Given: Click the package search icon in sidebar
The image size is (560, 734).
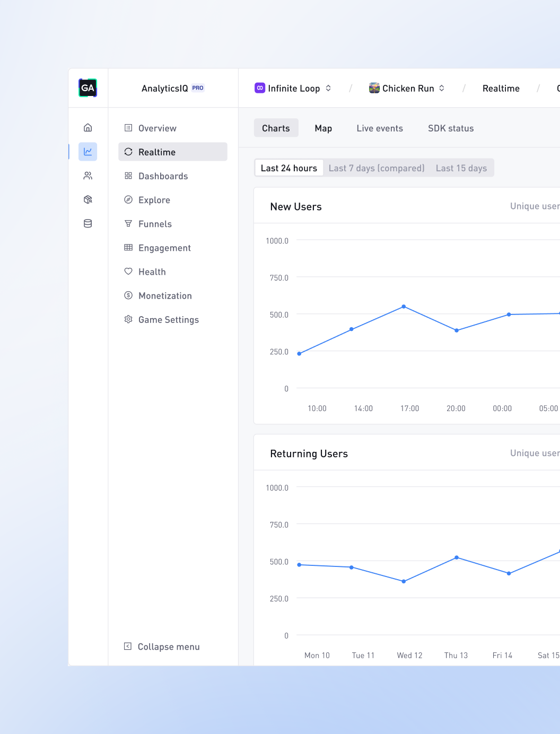Looking at the screenshot, I should [88, 199].
